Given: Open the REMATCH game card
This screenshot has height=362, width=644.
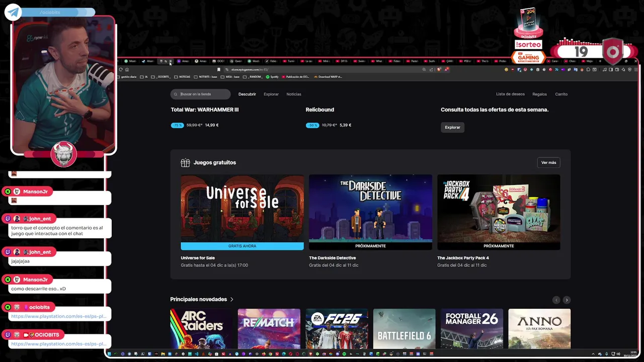Looking at the screenshot, I should pyautogui.click(x=269, y=328).
